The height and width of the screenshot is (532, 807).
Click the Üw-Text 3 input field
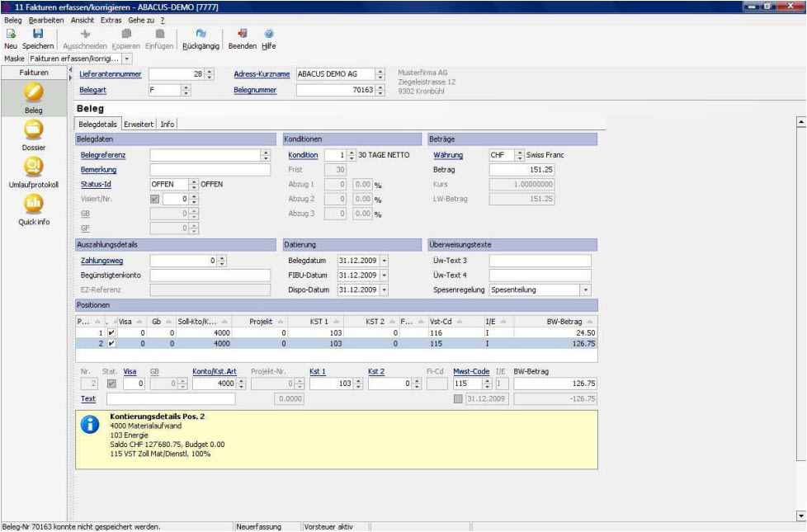[540, 261]
